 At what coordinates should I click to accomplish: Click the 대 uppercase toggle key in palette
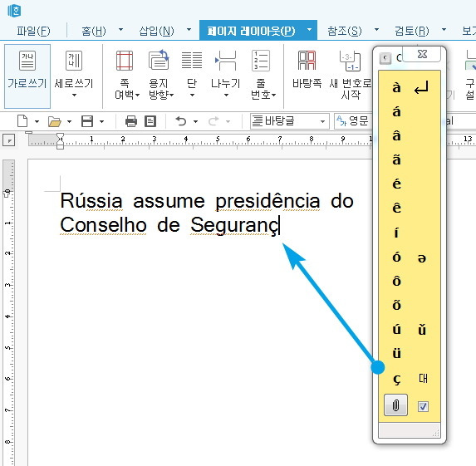[x=423, y=378]
